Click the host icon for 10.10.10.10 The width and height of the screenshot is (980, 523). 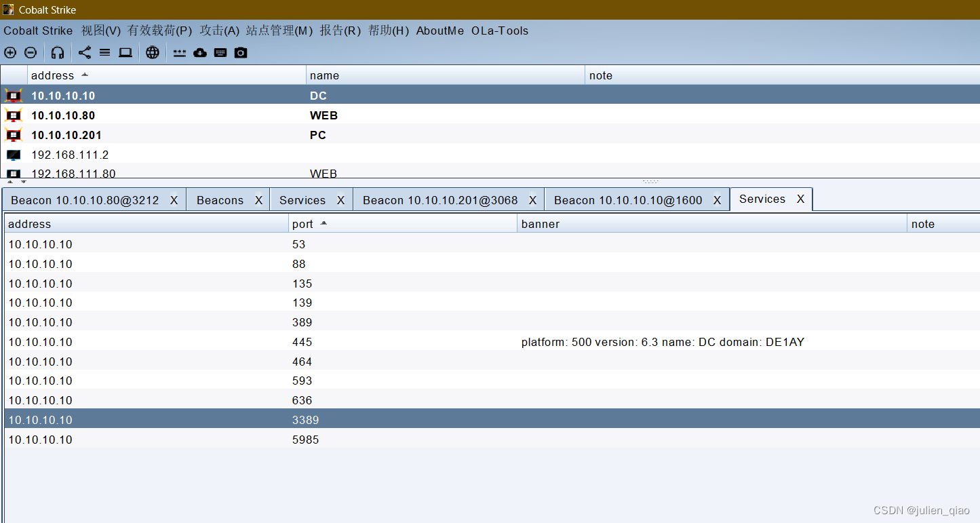(x=14, y=96)
